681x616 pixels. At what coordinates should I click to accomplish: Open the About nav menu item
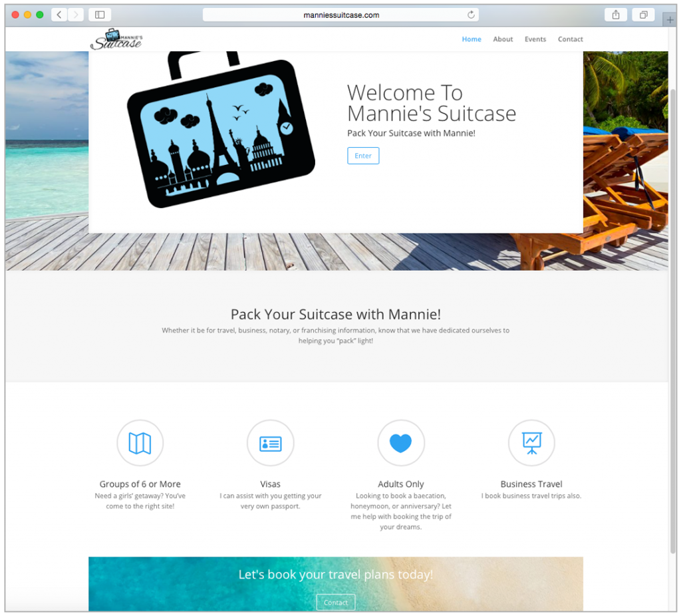503,39
